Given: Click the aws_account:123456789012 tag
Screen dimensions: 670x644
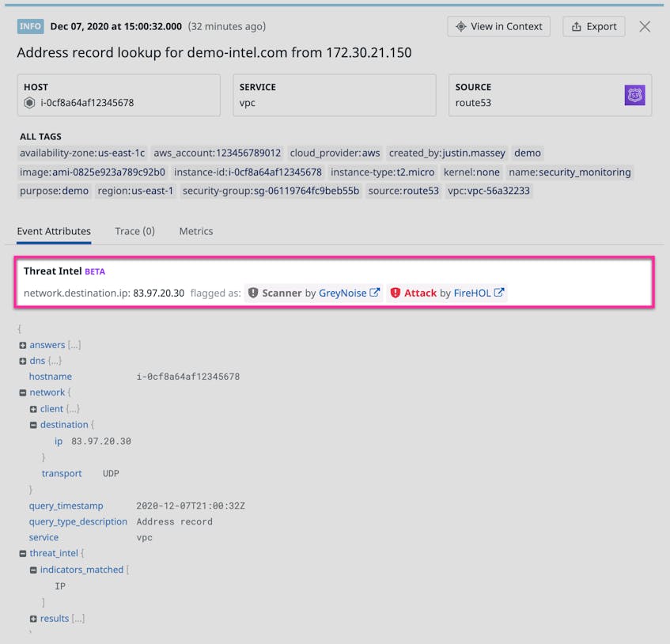Looking at the screenshot, I should coord(217,153).
